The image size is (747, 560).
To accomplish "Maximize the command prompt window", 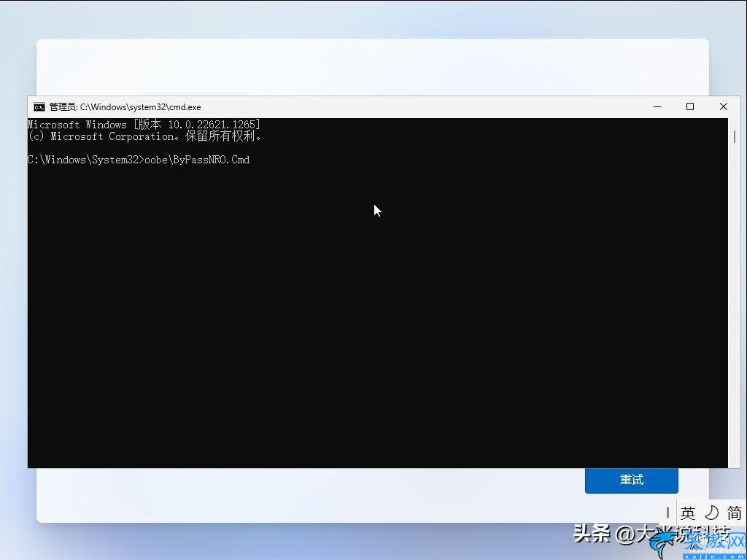I will tap(690, 106).
